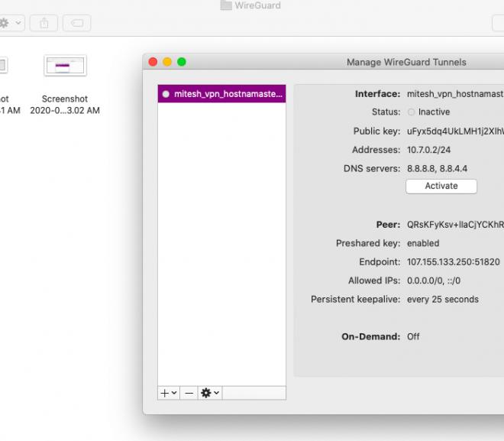The width and height of the screenshot is (504, 441).
Task: Click the Addresses value 10.7.0.2/24
Action: 429,150
